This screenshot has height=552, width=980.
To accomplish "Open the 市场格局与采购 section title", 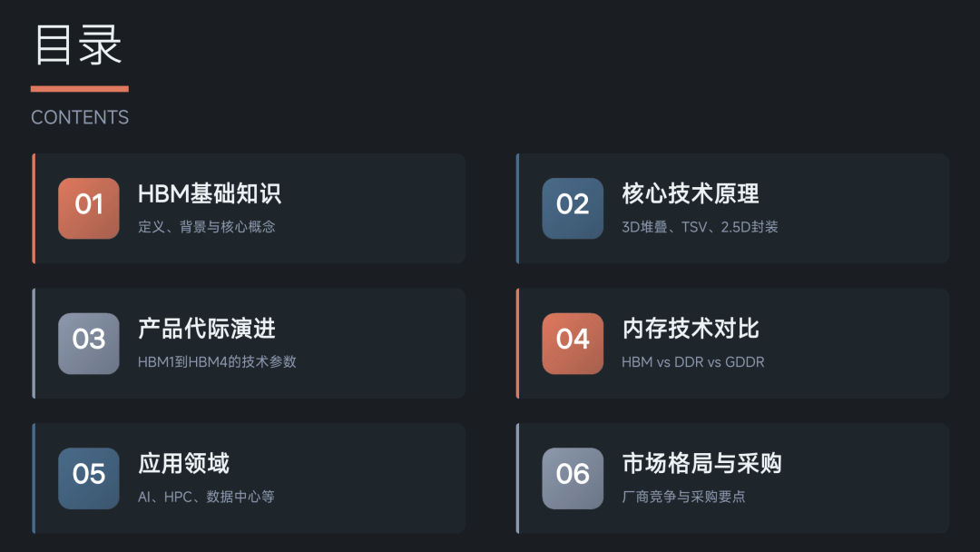I will 701,464.
